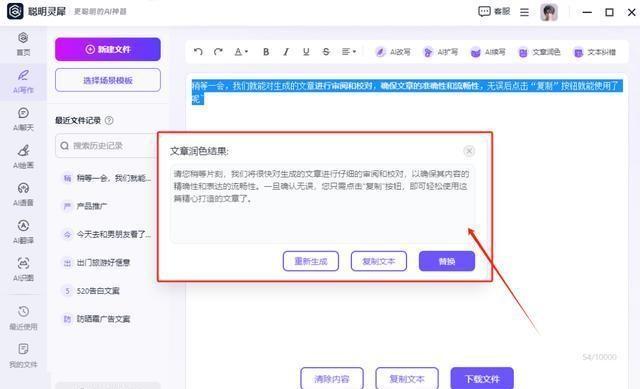Click the 下载文件 button
The image size is (640, 389).
[482, 379]
